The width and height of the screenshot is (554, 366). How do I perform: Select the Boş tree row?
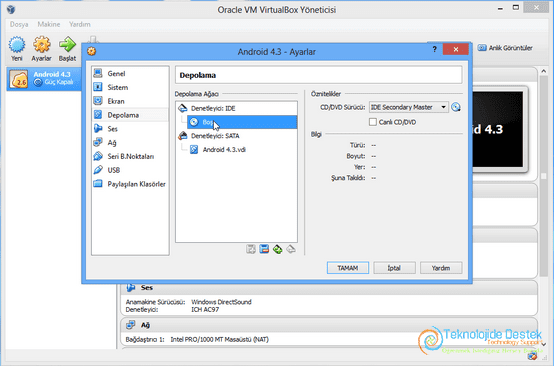(x=242, y=122)
